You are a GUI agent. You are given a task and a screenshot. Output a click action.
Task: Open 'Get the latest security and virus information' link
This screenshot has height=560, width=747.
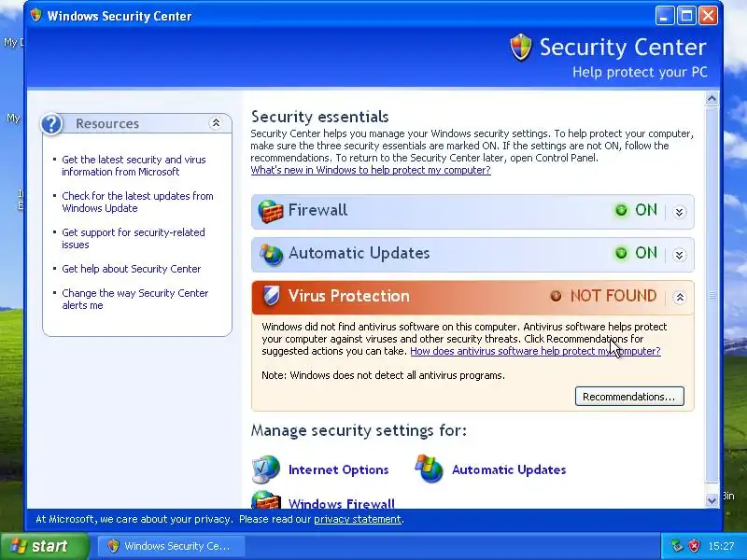[134, 166]
